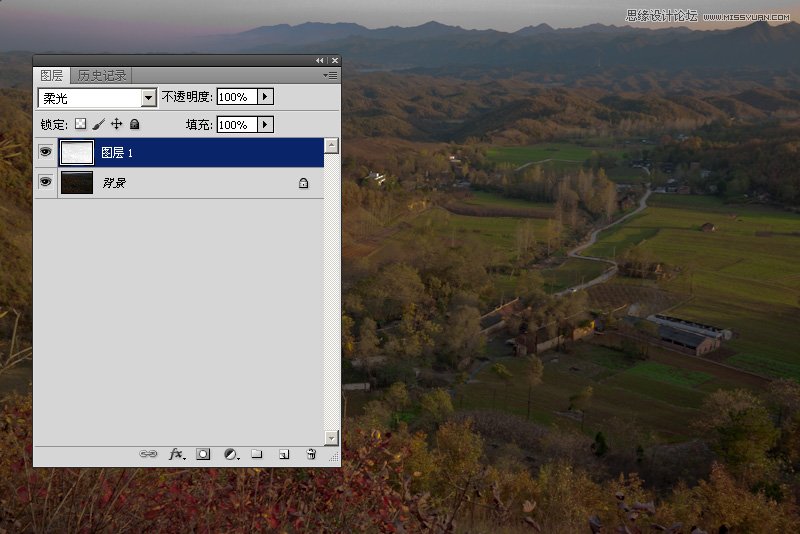The image size is (800, 534).
Task: Create a new layer group folder
Action: tap(257, 454)
